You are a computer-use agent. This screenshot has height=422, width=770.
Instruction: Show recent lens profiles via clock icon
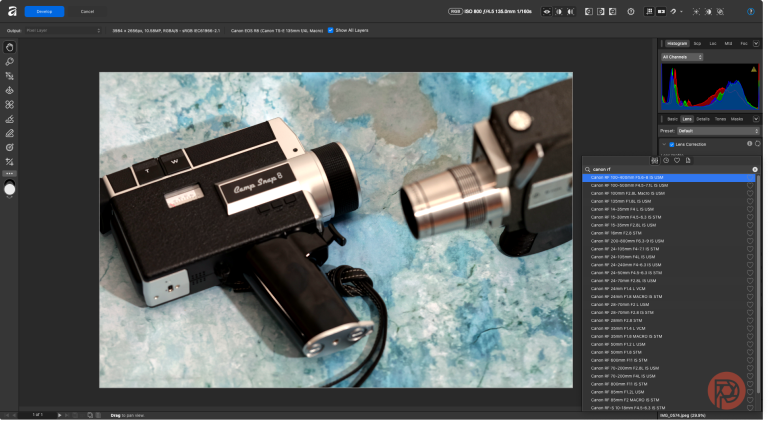click(666, 161)
